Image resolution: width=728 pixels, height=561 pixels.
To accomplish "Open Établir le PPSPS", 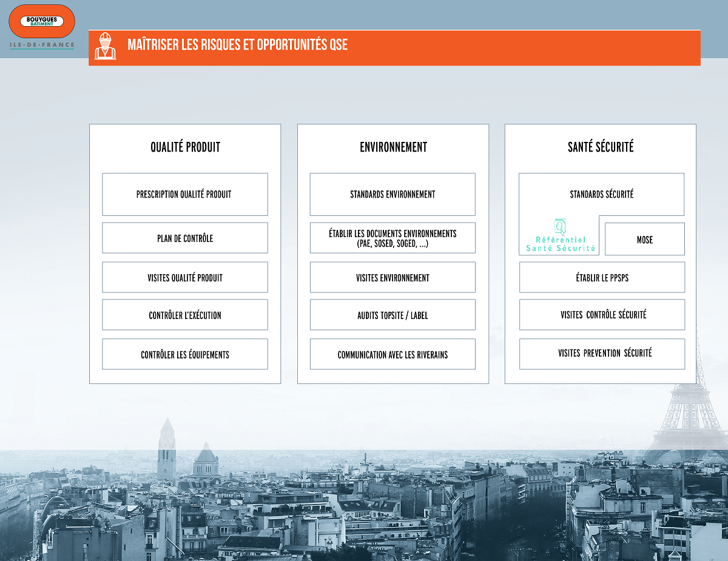I will point(602,278).
